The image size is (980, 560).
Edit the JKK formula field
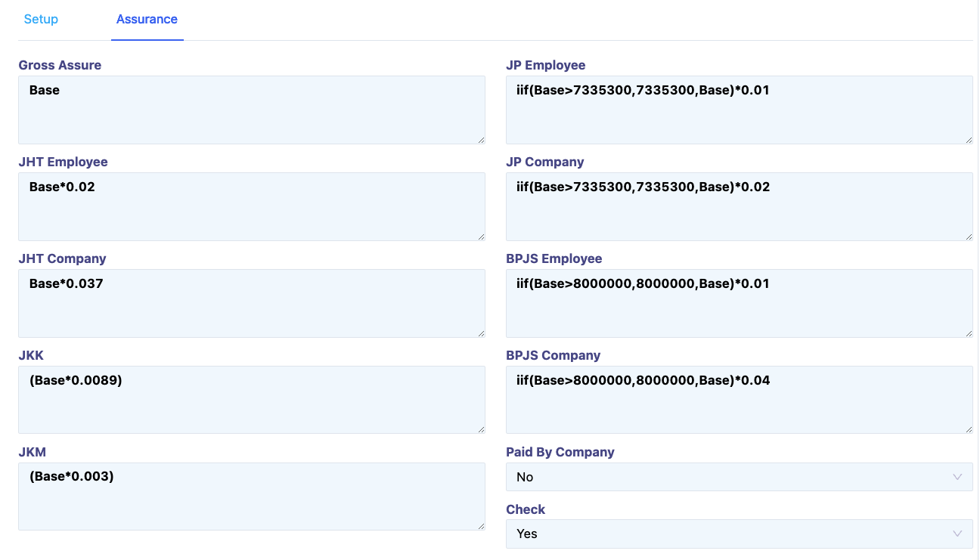pyautogui.click(x=251, y=400)
